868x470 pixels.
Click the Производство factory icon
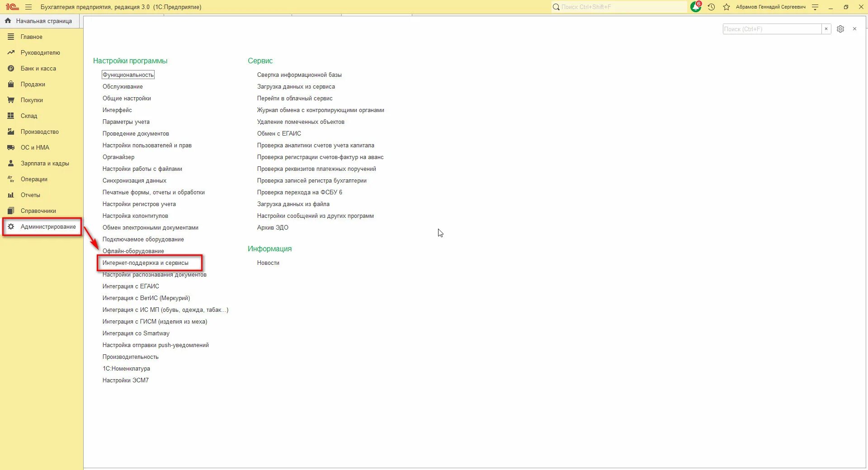(x=11, y=132)
